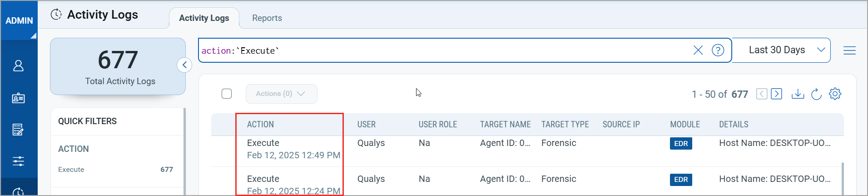Open the hamburger menu beside date range
The width and height of the screenshot is (868, 196).
[x=849, y=50]
